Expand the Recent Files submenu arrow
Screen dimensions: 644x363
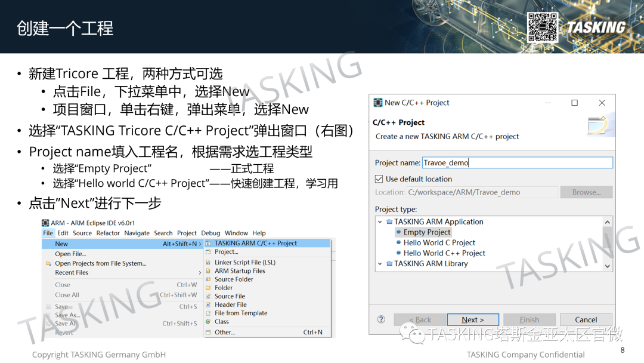coord(200,273)
